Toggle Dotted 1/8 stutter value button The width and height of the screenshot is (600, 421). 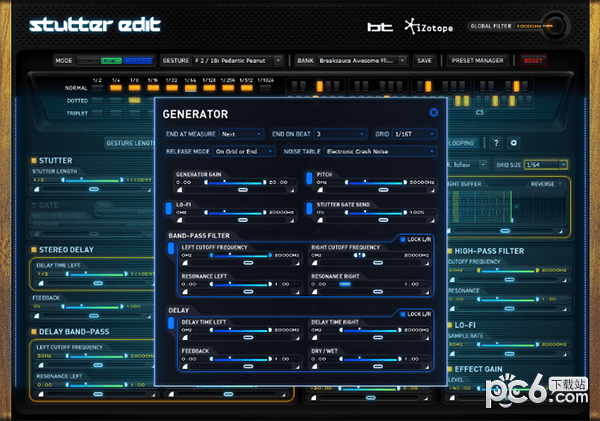pos(134,100)
